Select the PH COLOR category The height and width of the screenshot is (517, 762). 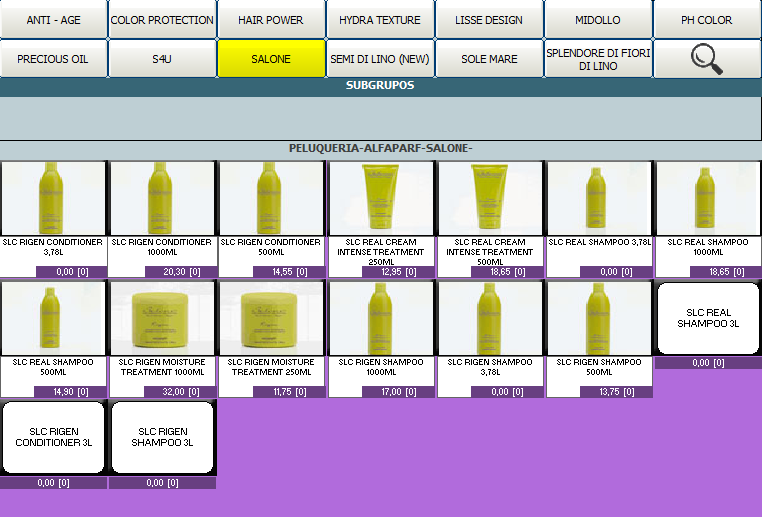707,20
